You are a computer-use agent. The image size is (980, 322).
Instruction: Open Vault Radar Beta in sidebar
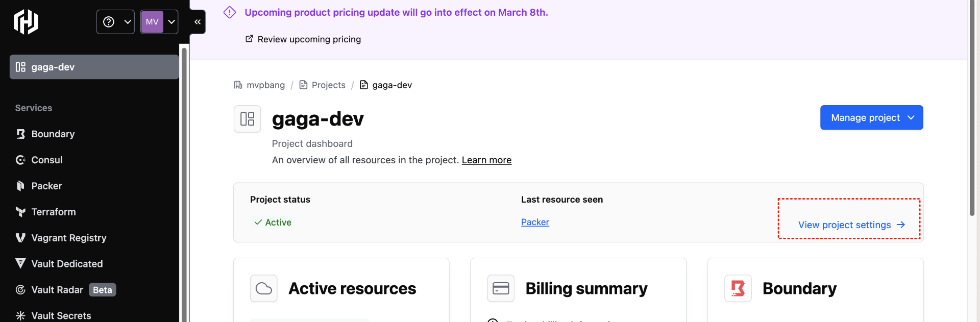[x=66, y=290]
